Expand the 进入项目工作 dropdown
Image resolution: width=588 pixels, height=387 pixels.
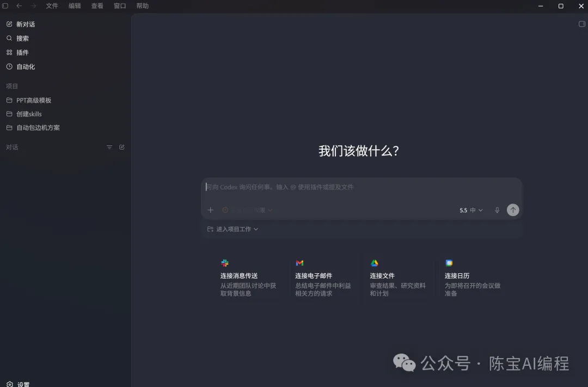tap(232, 229)
